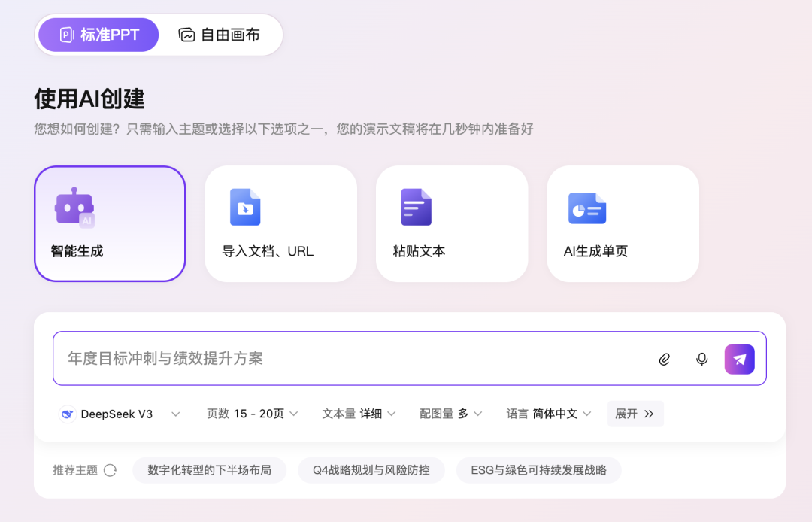812x522 pixels.
Task: Open the 语言 简体中文 dropdown
Action: click(549, 414)
